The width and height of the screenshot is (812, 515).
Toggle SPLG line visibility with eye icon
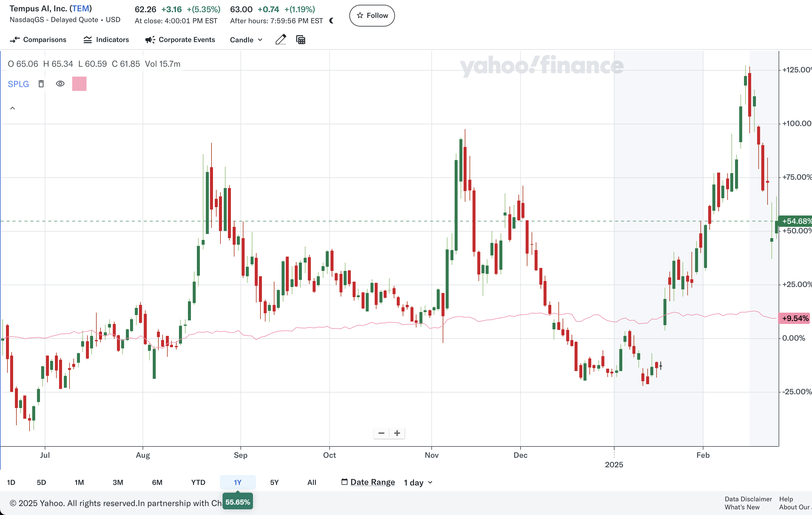coord(60,84)
